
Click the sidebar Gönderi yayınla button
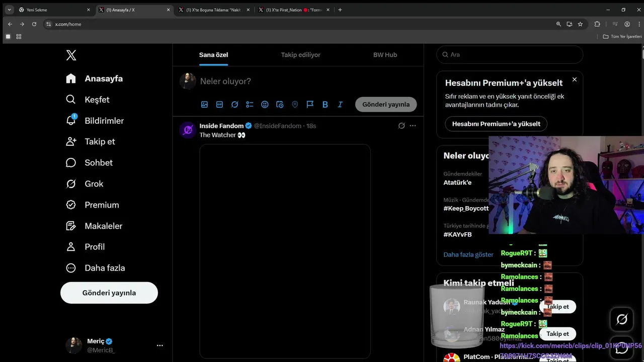click(x=109, y=293)
